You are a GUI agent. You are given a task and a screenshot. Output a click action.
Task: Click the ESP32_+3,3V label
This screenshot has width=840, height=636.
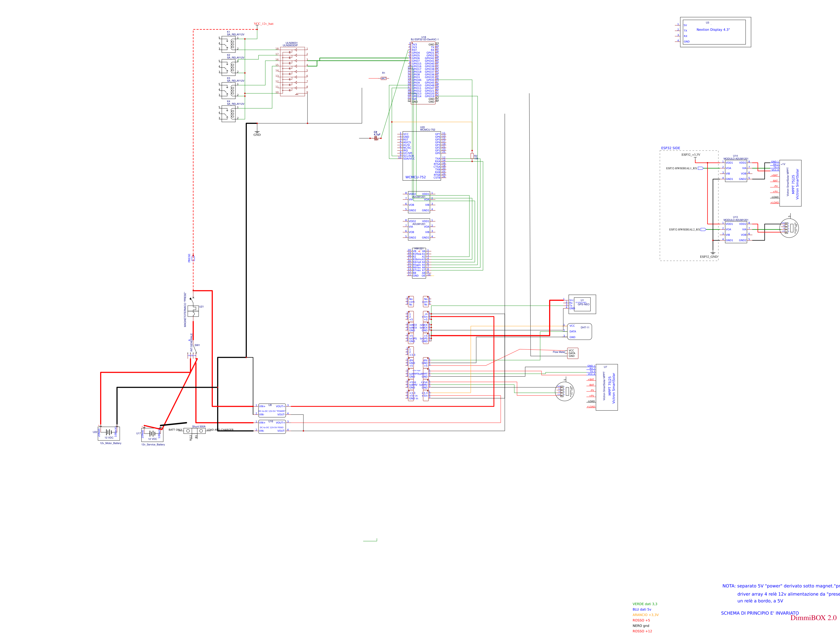point(691,155)
